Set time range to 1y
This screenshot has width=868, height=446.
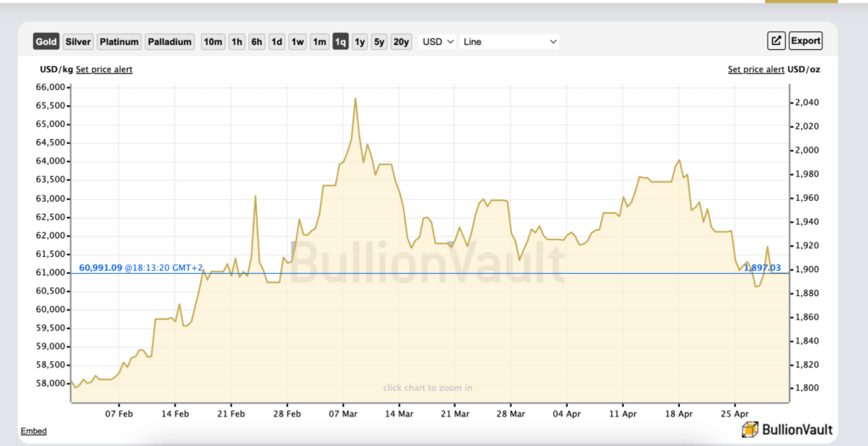(359, 42)
